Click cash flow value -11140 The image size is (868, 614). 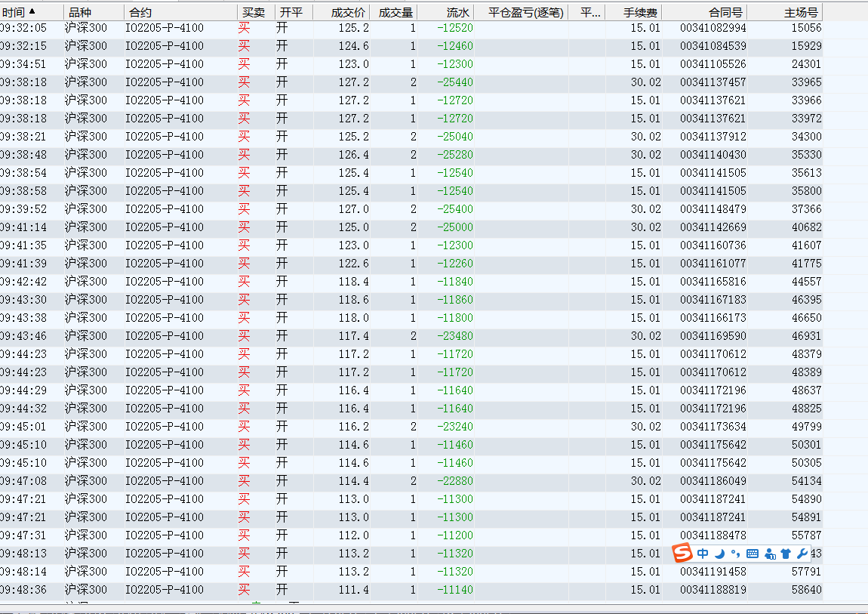455,590
